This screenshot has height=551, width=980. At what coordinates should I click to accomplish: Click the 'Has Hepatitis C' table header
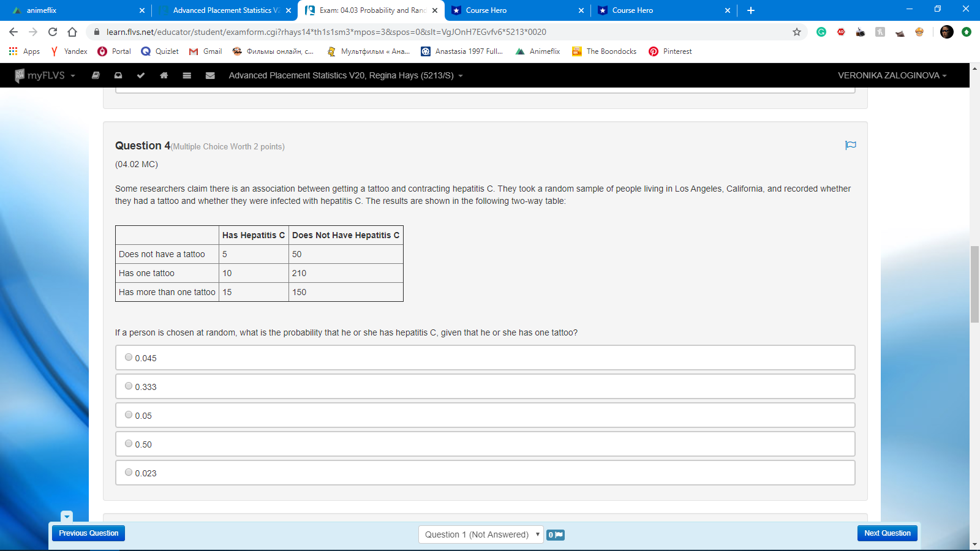click(x=254, y=235)
